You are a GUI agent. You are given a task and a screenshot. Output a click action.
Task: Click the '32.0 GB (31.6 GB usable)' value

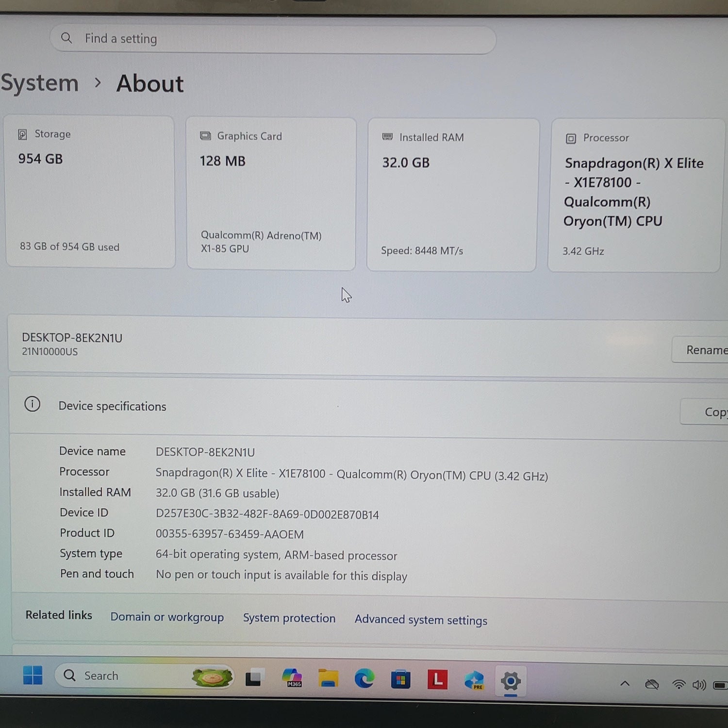tap(217, 493)
